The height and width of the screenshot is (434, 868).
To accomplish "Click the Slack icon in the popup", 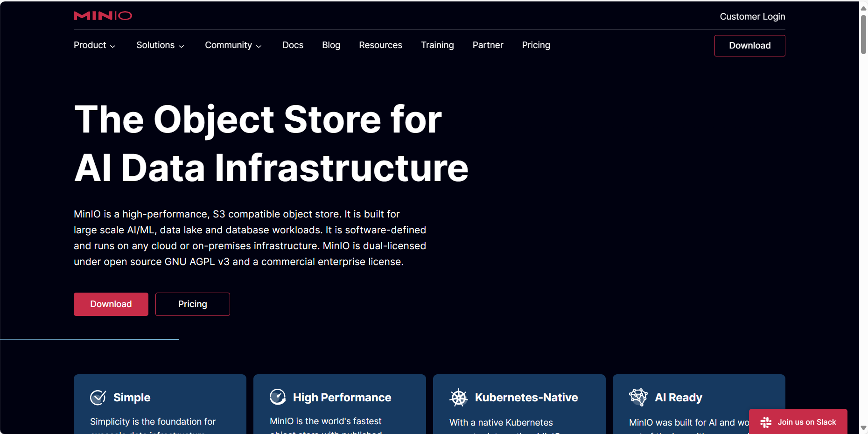I will coord(765,422).
